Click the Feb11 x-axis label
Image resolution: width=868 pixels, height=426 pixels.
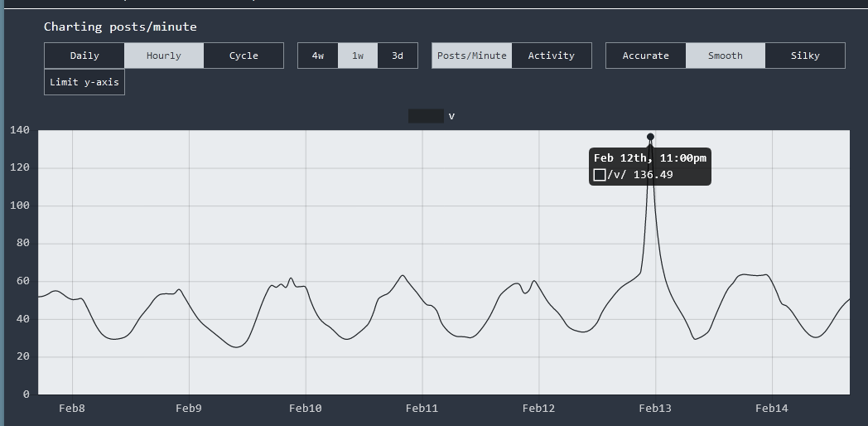(x=422, y=409)
